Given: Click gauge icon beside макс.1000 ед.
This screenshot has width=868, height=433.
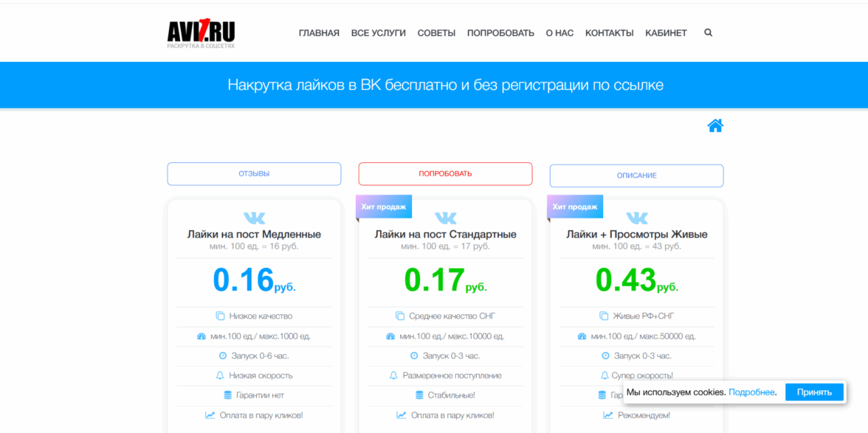Looking at the screenshot, I should coord(201,336).
